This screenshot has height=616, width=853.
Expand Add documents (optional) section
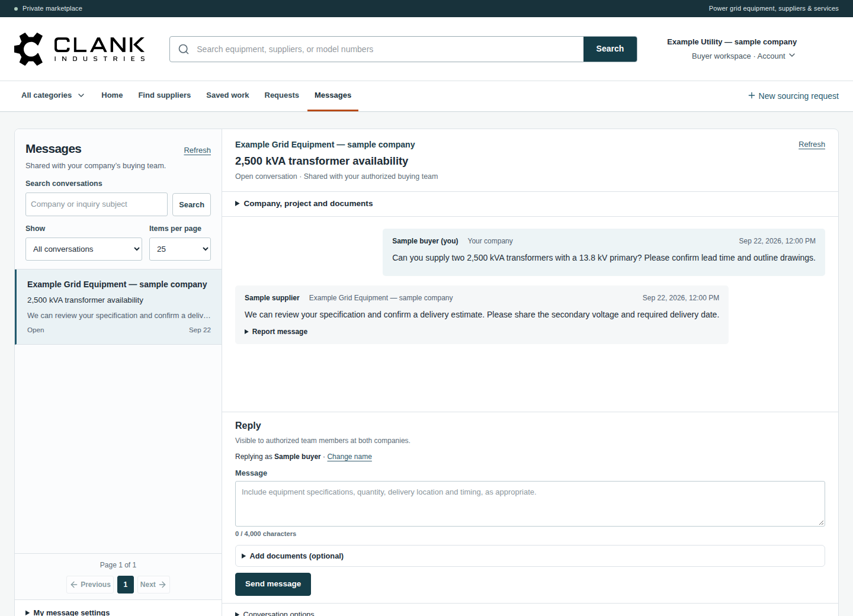[x=530, y=556]
